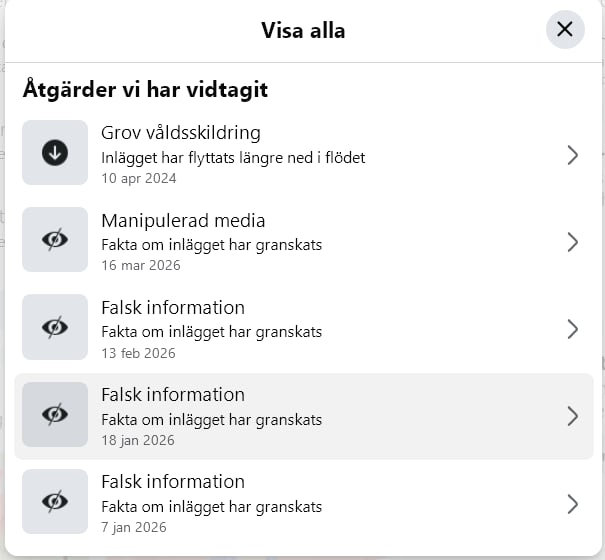Open the Falsk information title above 18 jan 2026
Image resolution: width=605 pixels, height=560 pixels.
[173, 394]
